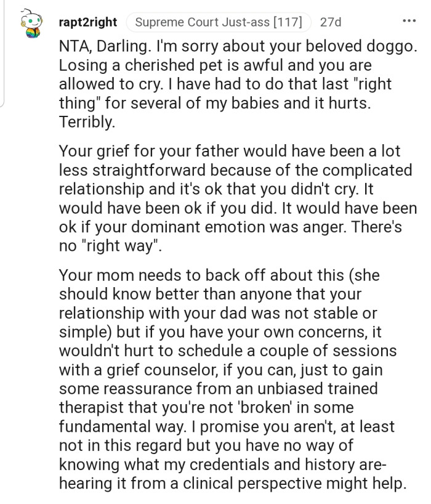The width and height of the screenshot is (431, 504).
Task: Tap the [117] number inside the flair
Action: (x=288, y=22)
